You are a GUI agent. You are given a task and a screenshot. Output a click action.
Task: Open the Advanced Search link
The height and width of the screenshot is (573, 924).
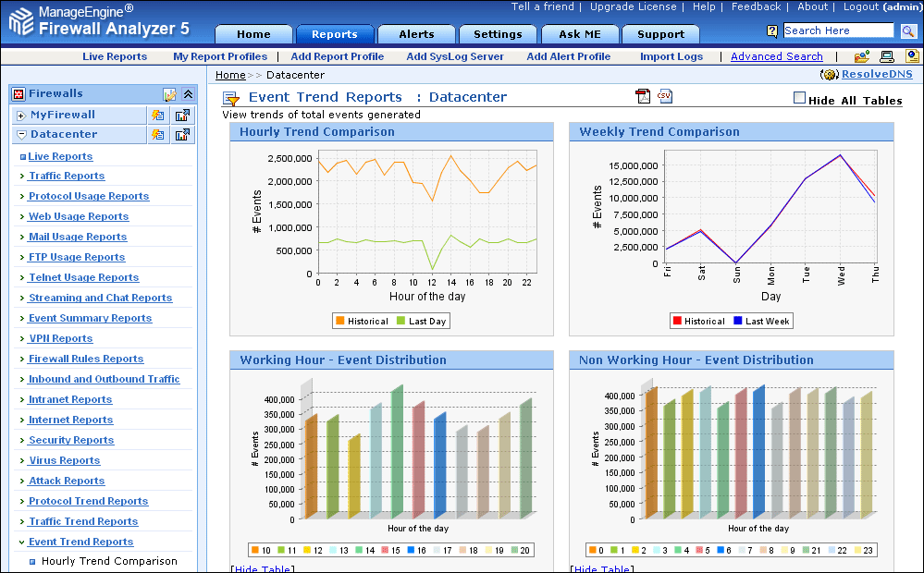[776, 56]
